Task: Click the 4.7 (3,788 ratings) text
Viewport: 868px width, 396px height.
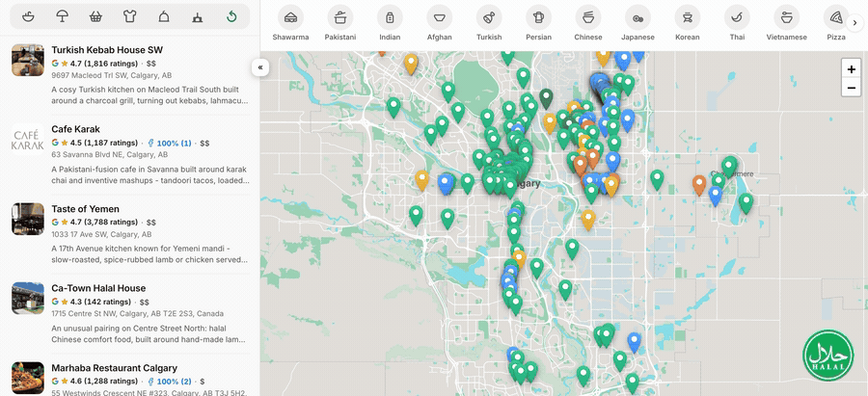Action: pos(104,223)
